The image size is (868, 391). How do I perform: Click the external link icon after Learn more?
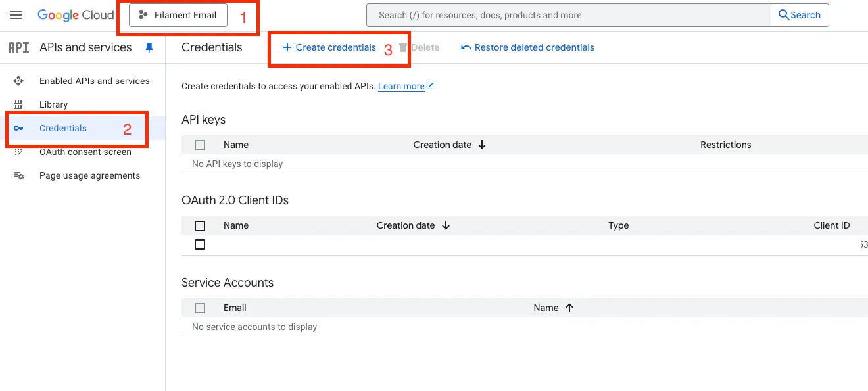pyautogui.click(x=430, y=86)
